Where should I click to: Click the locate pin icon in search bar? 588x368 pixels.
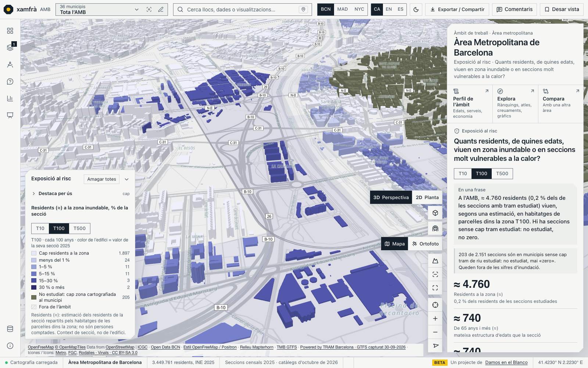303,10
